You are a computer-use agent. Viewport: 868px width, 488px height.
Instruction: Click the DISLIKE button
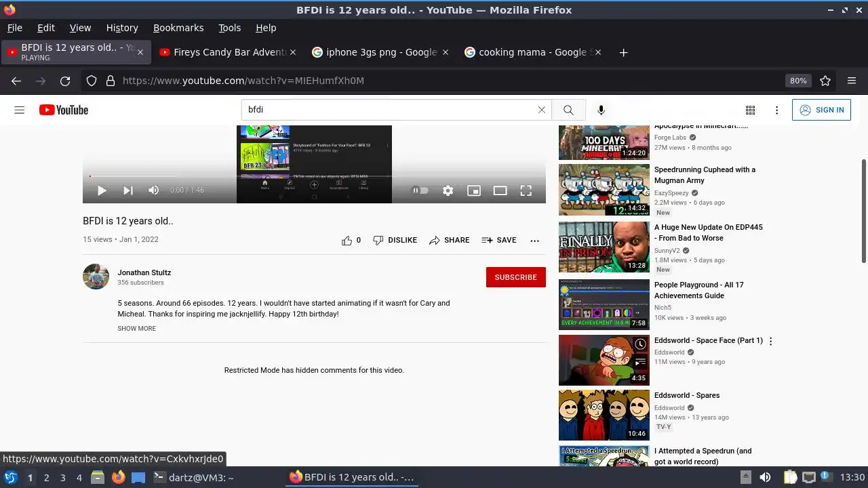[x=395, y=240]
